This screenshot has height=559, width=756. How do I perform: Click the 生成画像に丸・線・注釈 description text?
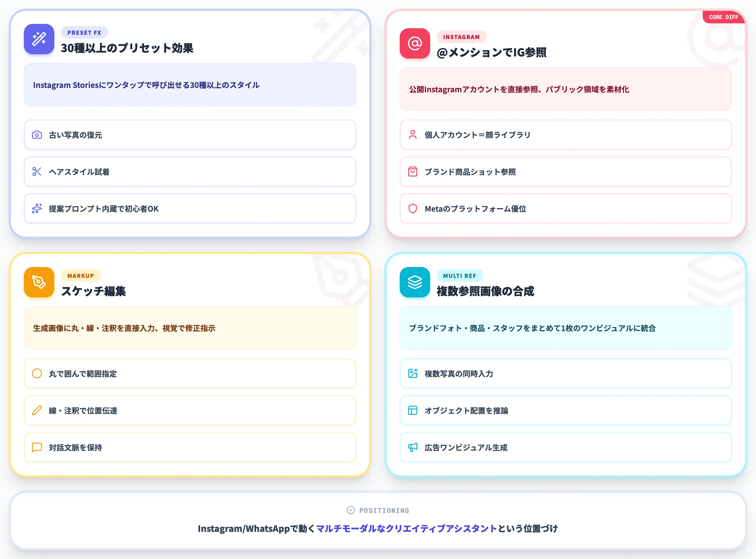point(124,328)
